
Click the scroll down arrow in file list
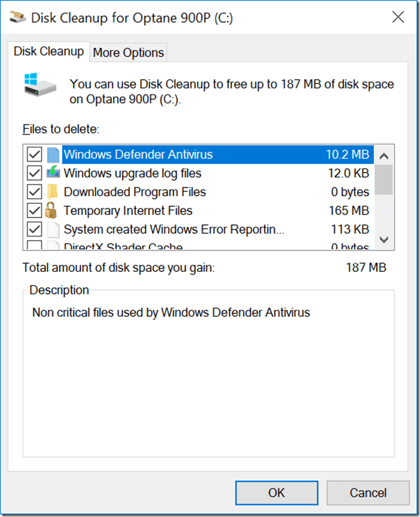tap(384, 239)
